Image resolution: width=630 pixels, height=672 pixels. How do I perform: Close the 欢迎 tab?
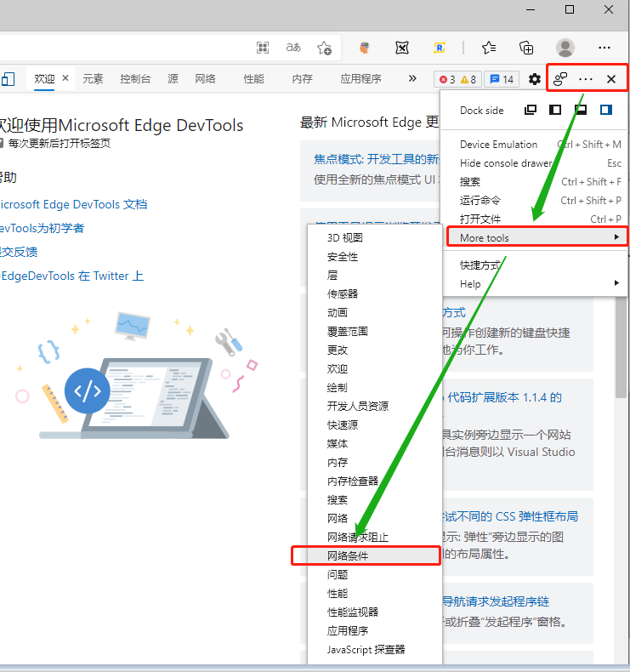tap(65, 78)
